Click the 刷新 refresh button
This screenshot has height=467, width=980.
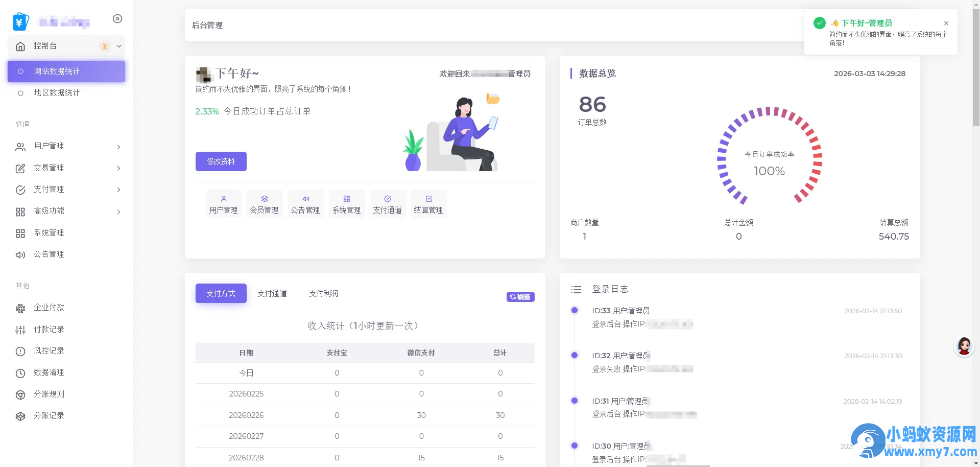pos(520,296)
